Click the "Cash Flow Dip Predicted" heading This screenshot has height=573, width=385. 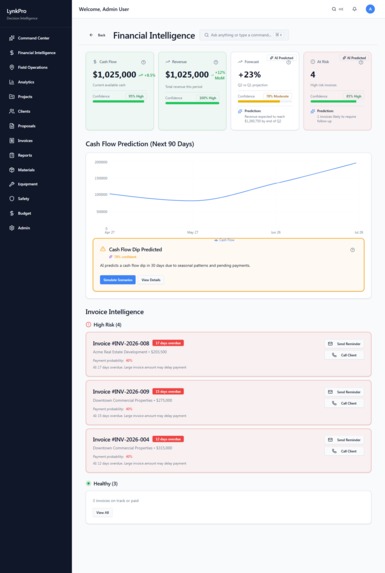coord(135,249)
